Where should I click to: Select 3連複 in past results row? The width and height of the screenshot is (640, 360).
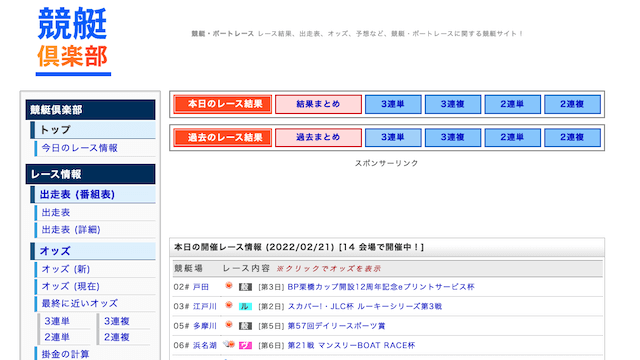[453, 138]
